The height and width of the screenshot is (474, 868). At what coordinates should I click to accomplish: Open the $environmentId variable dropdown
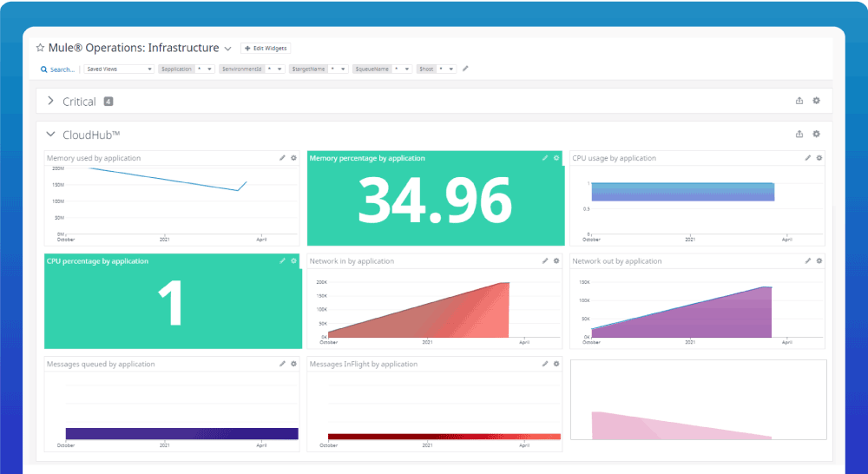click(x=279, y=69)
